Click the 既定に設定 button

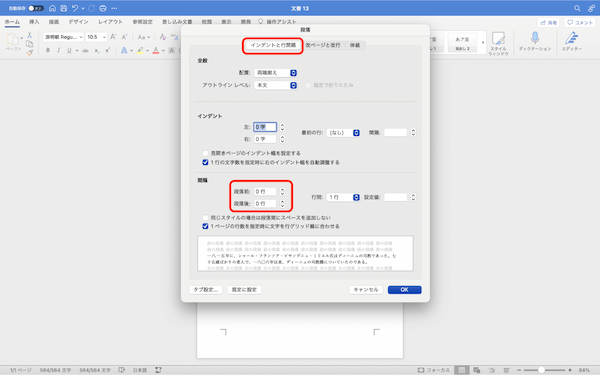coord(244,290)
